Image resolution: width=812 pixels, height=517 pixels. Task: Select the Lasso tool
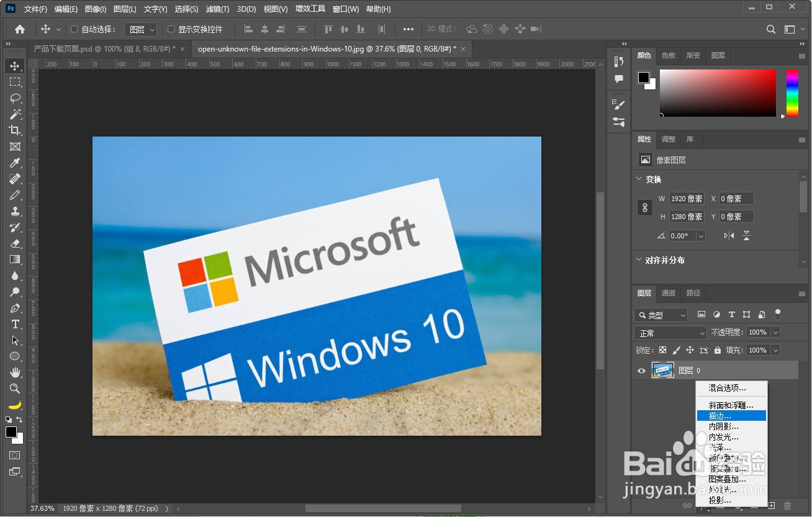pyautogui.click(x=15, y=98)
